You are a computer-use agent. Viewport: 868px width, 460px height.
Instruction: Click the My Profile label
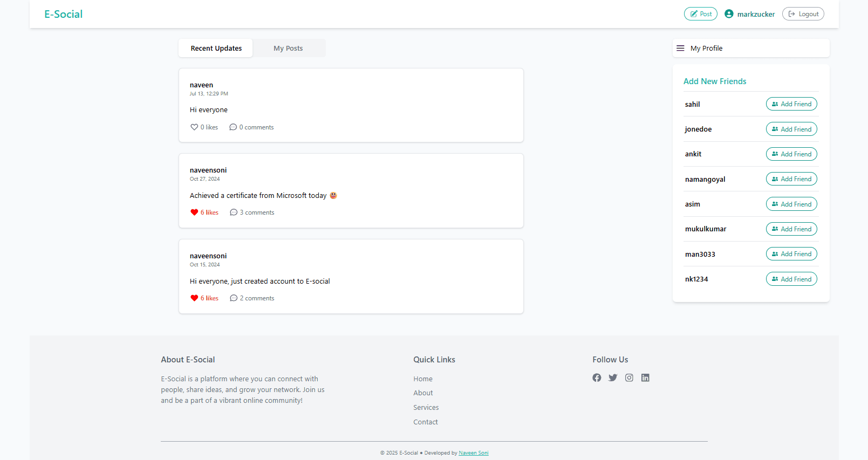coord(706,48)
